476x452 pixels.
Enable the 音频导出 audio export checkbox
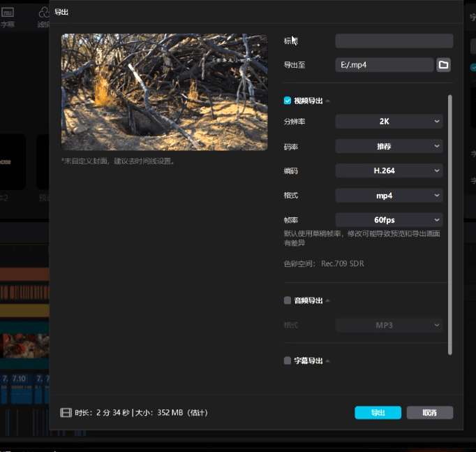(x=287, y=300)
